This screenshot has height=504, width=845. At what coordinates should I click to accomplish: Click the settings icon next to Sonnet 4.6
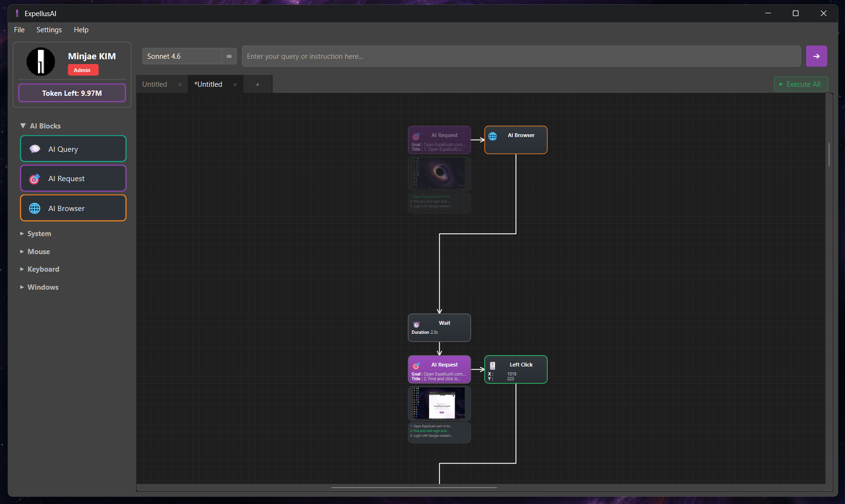(229, 56)
